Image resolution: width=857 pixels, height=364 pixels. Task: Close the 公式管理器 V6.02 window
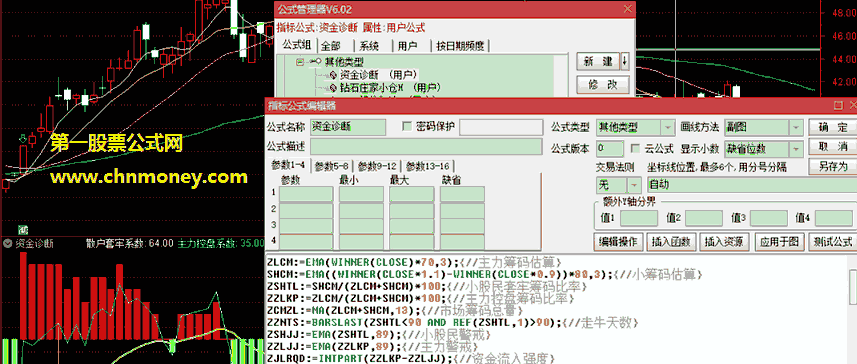[628, 9]
